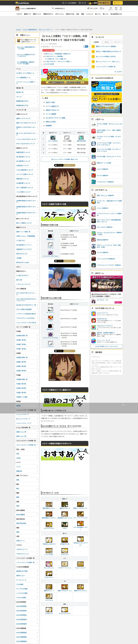Expand 日本編の攻略一覧 sidebar item
The height and width of the screenshot is (644, 138).
pyautogui.click(x=27, y=336)
